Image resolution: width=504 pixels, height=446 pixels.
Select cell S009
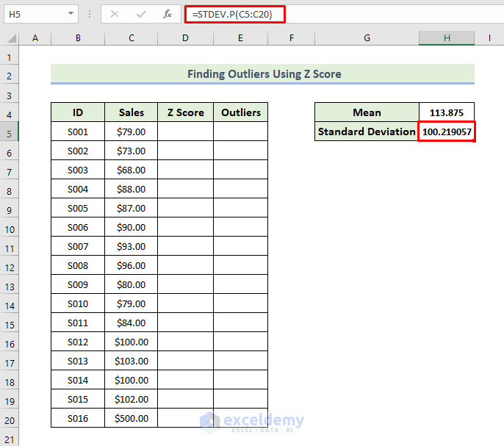pyautogui.click(x=78, y=284)
